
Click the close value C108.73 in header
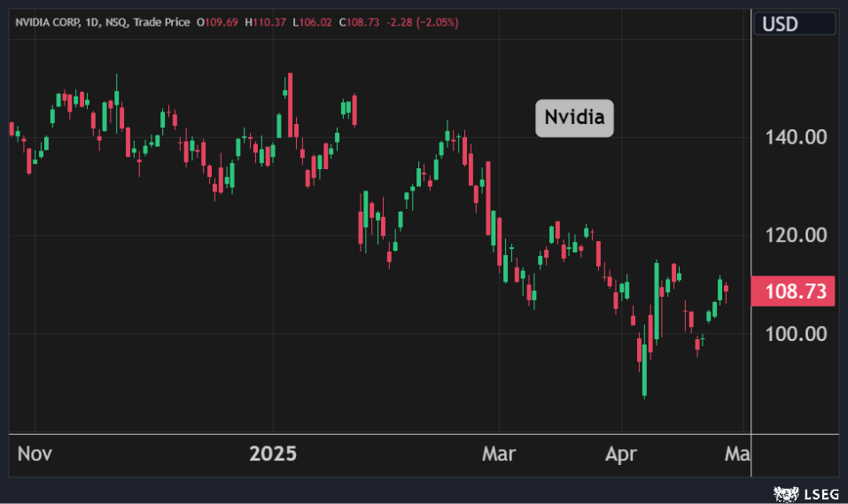click(x=359, y=22)
